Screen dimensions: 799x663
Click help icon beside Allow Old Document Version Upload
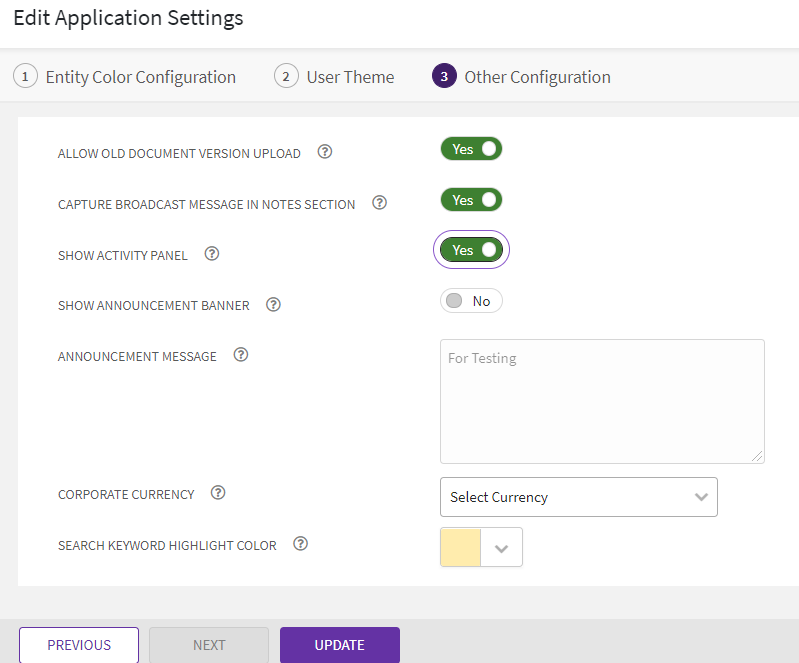[x=324, y=153]
